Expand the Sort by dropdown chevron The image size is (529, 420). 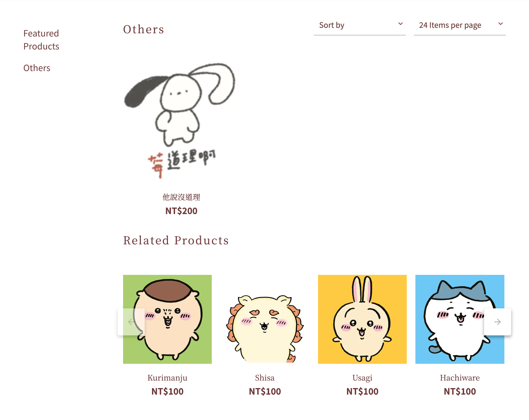(401, 24)
